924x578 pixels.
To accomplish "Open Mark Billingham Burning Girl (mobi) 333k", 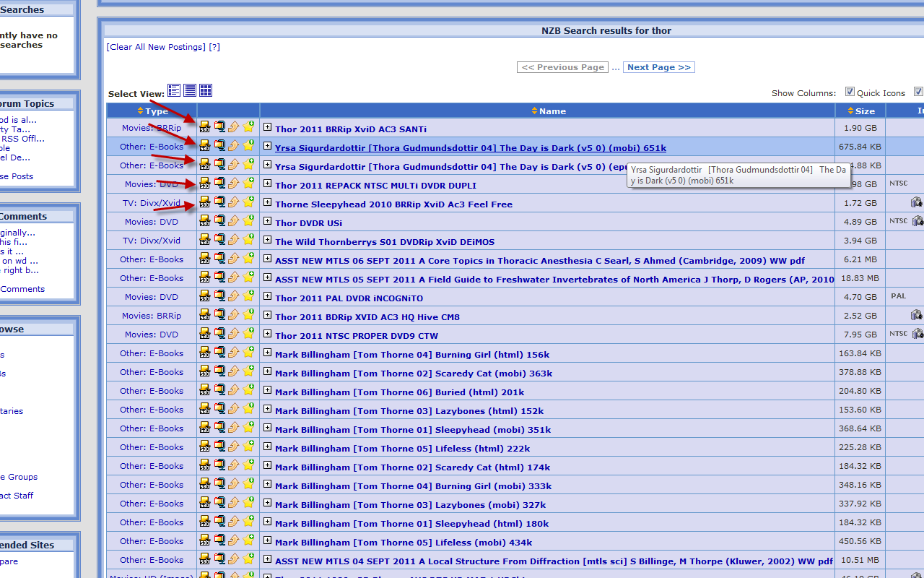I will coord(413,486).
